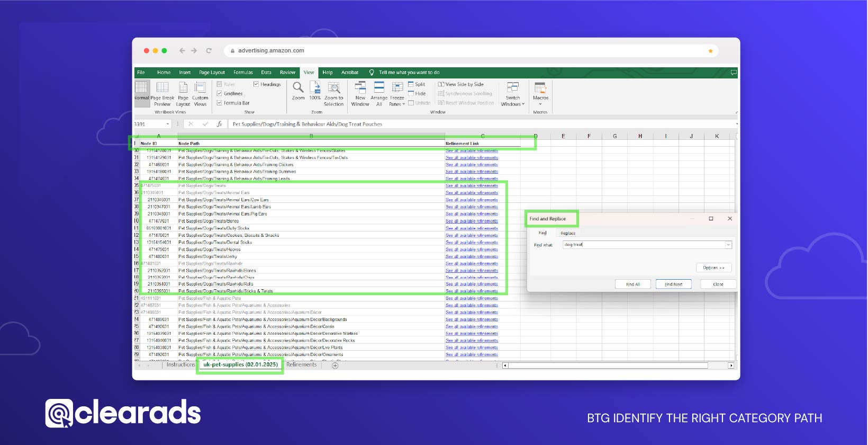Set zoom to 100%
868x445 pixels.
click(315, 91)
